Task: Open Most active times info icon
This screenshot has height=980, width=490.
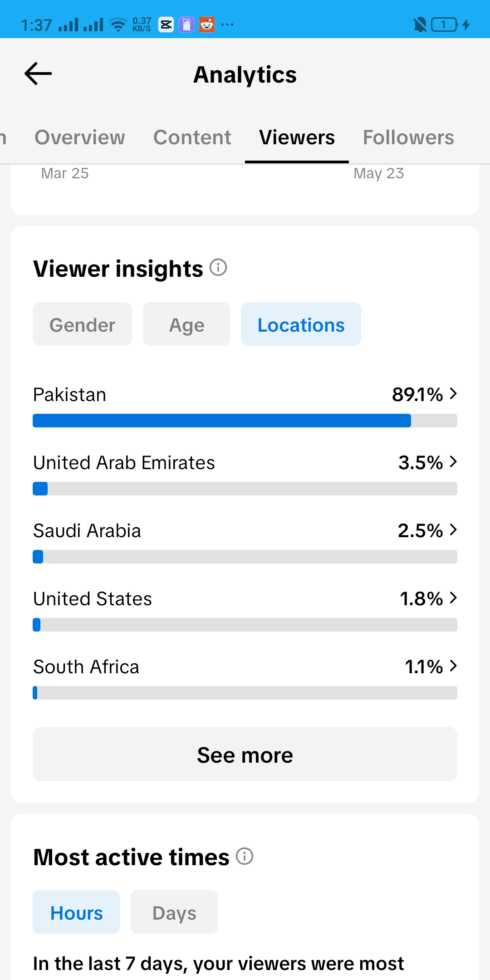Action: (x=245, y=856)
